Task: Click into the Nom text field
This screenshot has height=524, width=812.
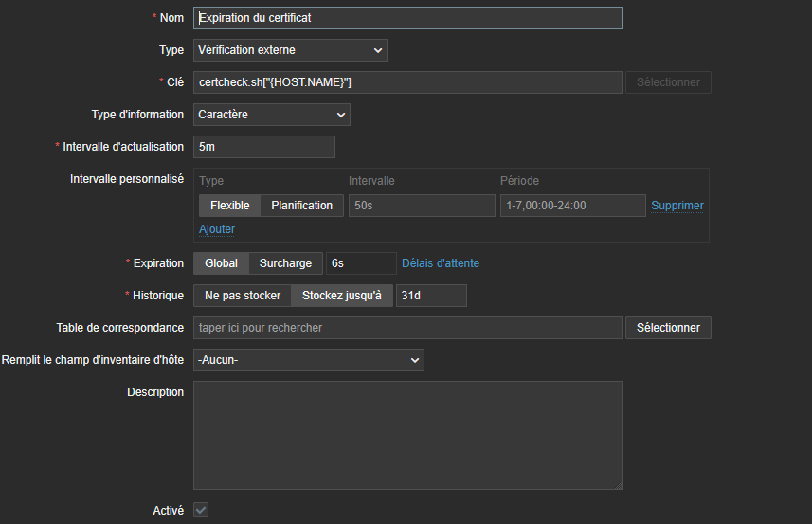Action: pos(407,18)
